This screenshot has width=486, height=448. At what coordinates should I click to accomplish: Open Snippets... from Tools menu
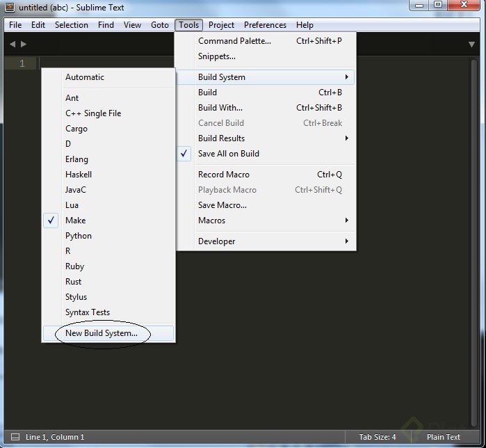(x=266, y=56)
